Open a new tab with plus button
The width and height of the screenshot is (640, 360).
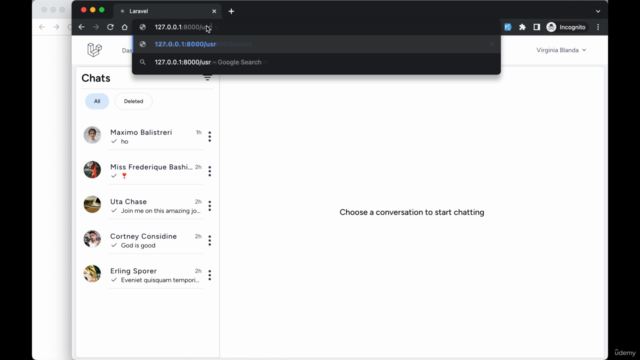(x=231, y=11)
